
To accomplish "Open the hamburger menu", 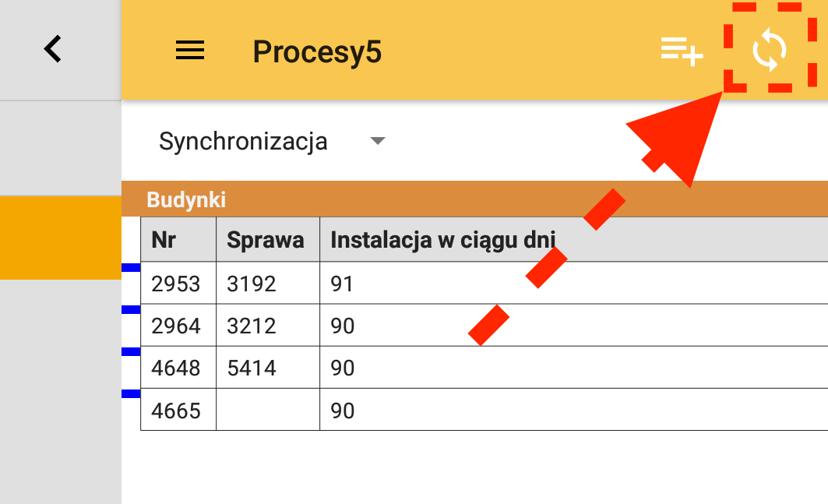I will point(190,51).
